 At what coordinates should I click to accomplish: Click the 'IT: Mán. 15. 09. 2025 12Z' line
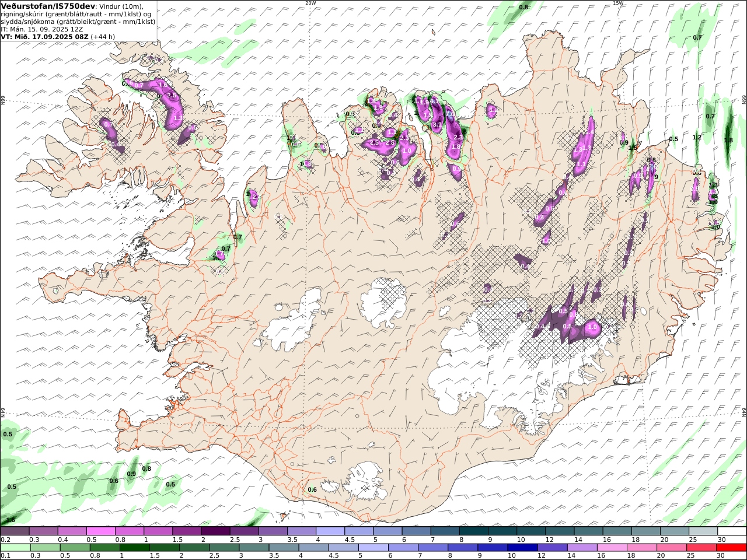coord(42,29)
